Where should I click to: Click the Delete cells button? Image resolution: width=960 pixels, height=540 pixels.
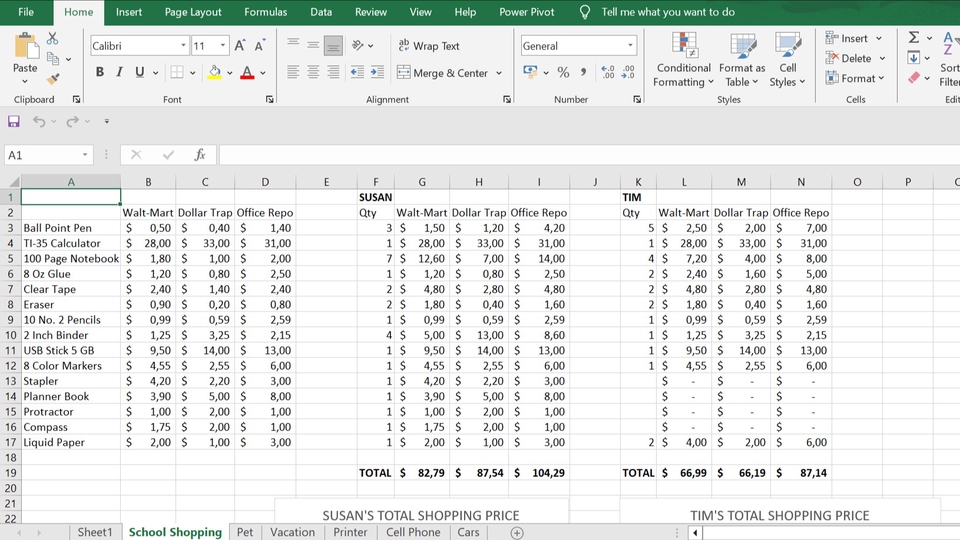855,58
